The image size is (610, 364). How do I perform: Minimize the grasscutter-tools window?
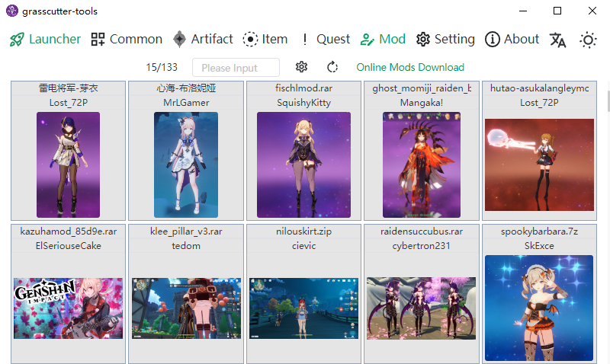click(x=523, y=11)
